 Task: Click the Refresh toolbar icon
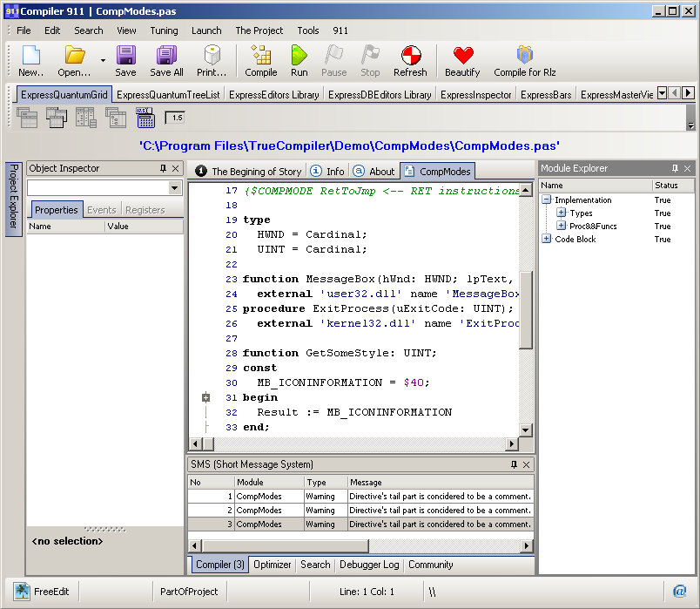click(410, 57)
